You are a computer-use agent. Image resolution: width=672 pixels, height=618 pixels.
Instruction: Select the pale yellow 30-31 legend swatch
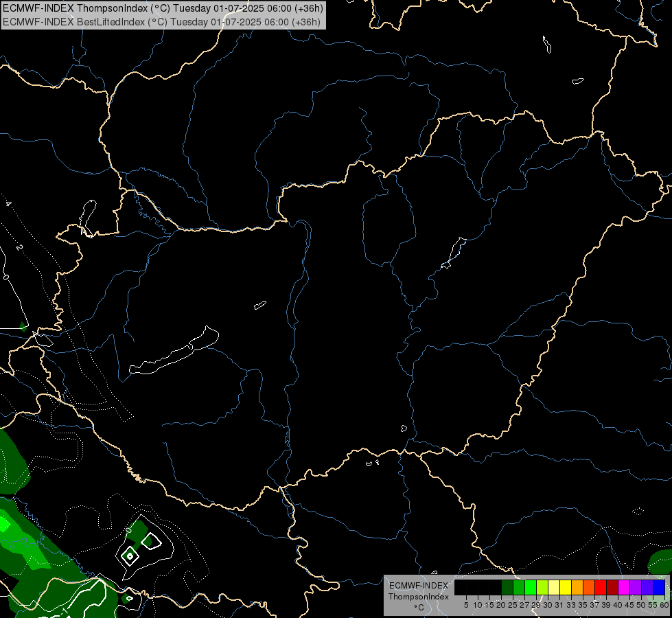(554, 587)
